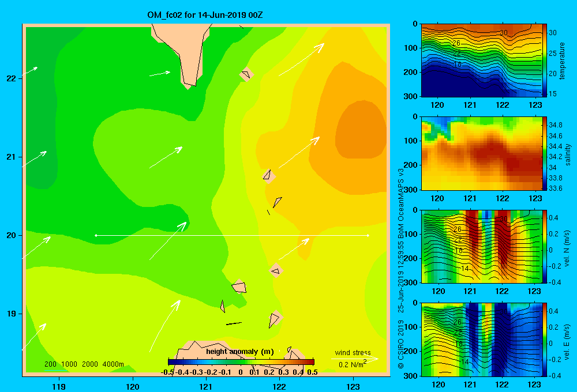Click the 'salinity' color bar axis title
This screenshot has height=392, width=577.
click(568, 154)
